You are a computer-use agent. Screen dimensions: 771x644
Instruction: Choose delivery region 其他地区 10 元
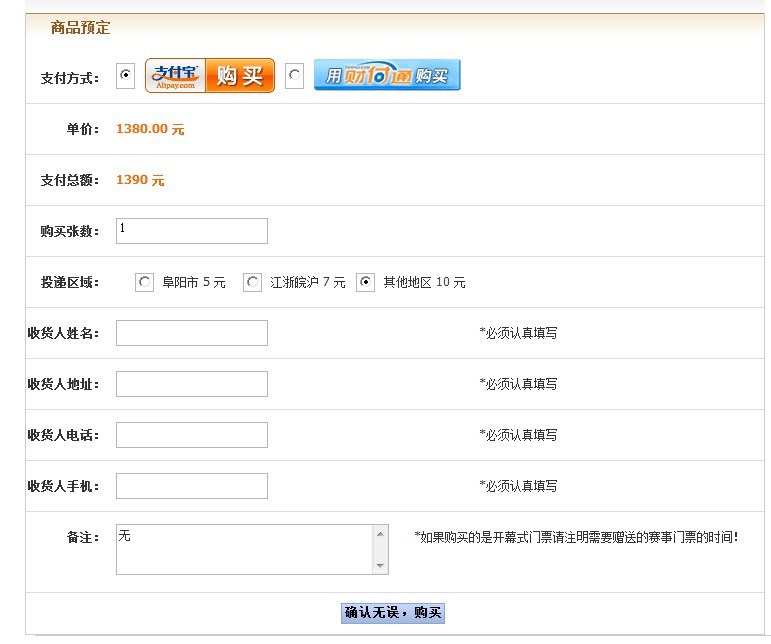point(365,282)
